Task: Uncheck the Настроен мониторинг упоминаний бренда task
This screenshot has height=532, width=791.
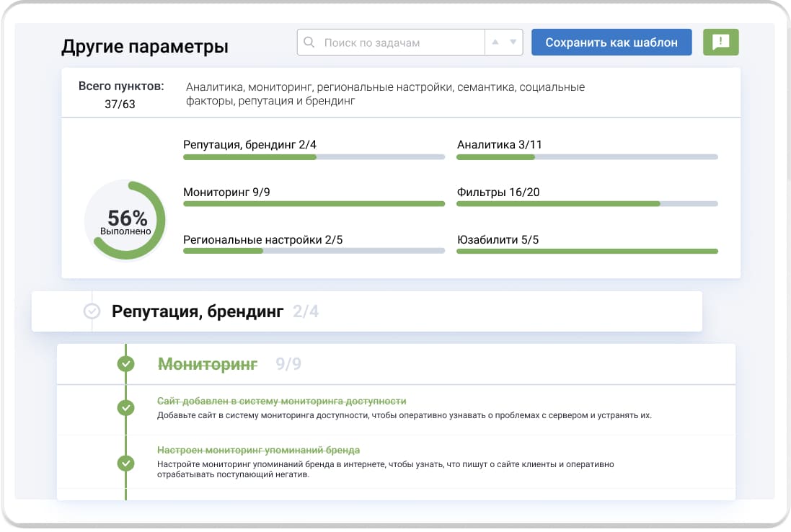Action: coord(126,463)
